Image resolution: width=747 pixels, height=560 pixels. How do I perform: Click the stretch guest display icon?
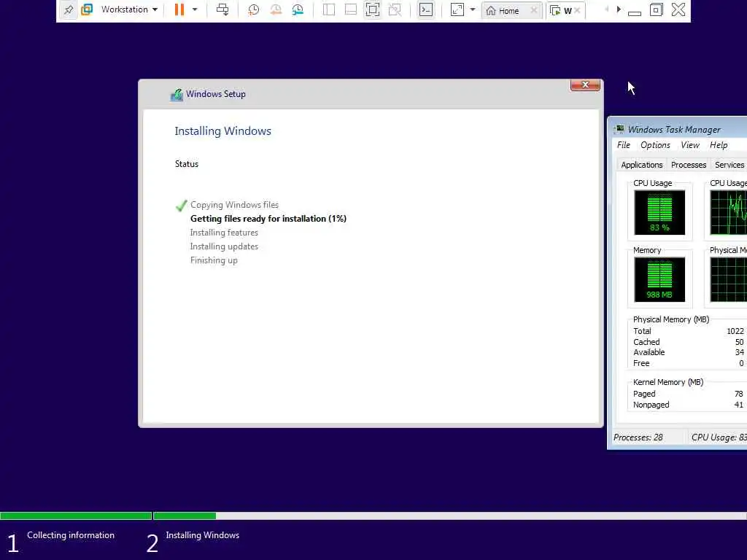[457, 9]
